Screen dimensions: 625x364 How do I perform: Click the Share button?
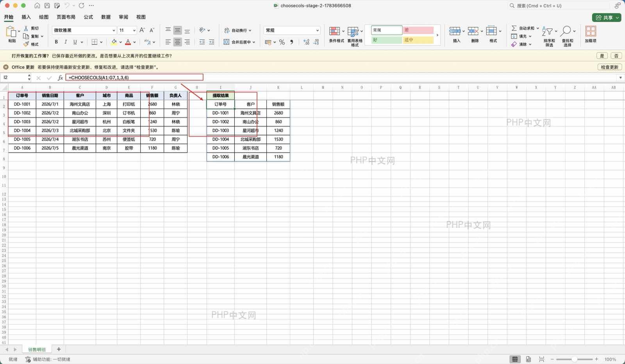click(606, 18)
